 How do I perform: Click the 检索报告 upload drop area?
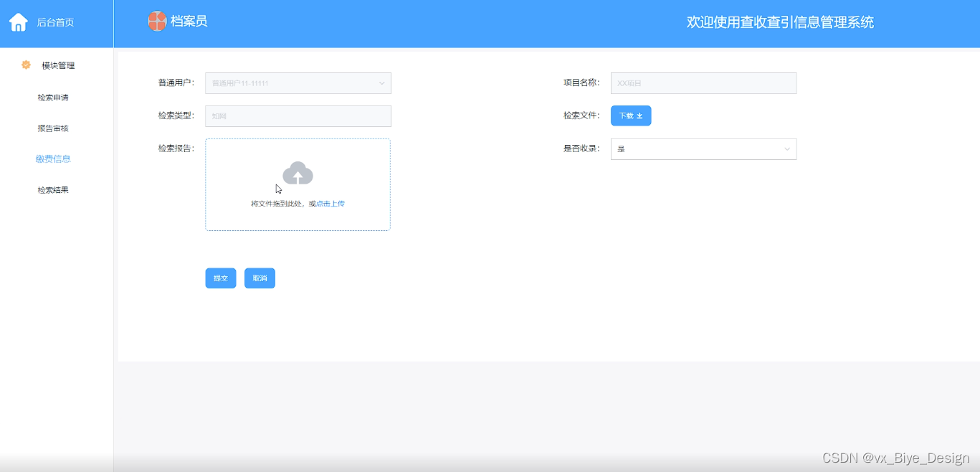click(298, 184)
